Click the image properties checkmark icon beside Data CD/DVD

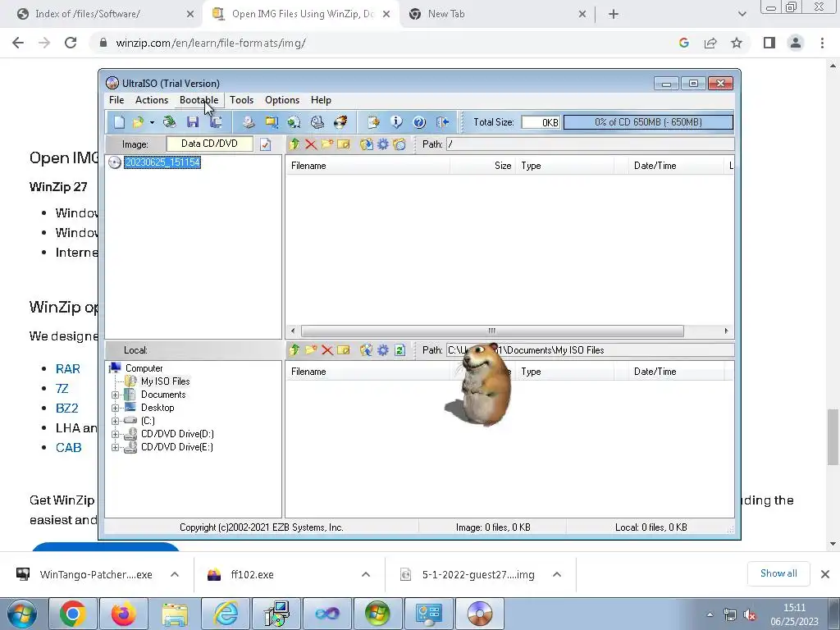(266, 144)
